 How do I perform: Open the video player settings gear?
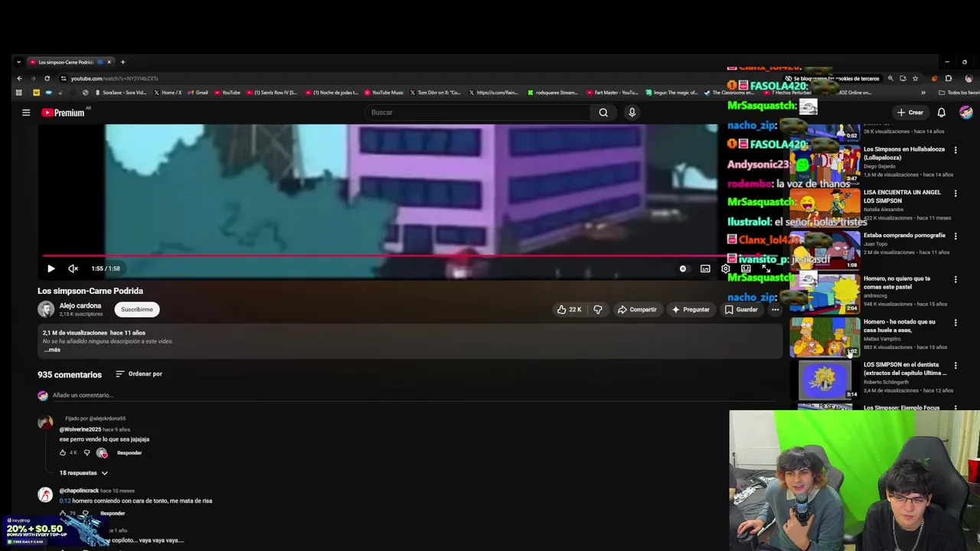[x=726, y=269]
